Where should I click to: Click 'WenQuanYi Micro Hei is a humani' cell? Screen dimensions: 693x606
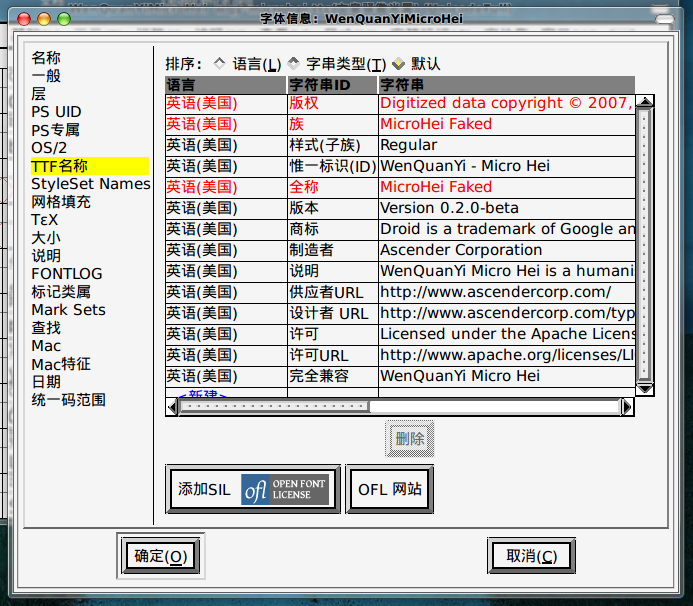pos(507,271)
